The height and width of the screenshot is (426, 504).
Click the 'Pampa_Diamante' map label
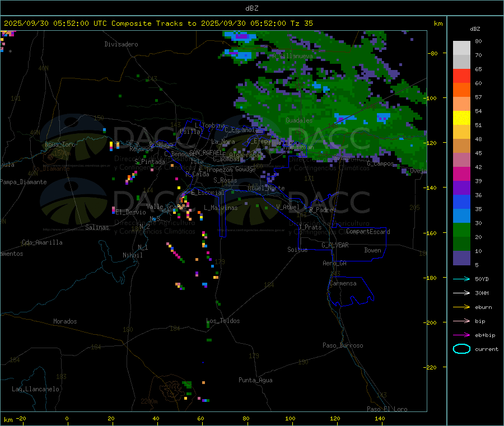pyautogui.click(x=23, y=182)
